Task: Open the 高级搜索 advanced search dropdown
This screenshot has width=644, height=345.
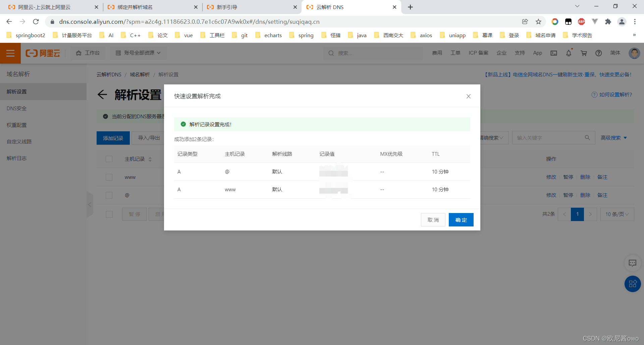Action: click(614, 137)
